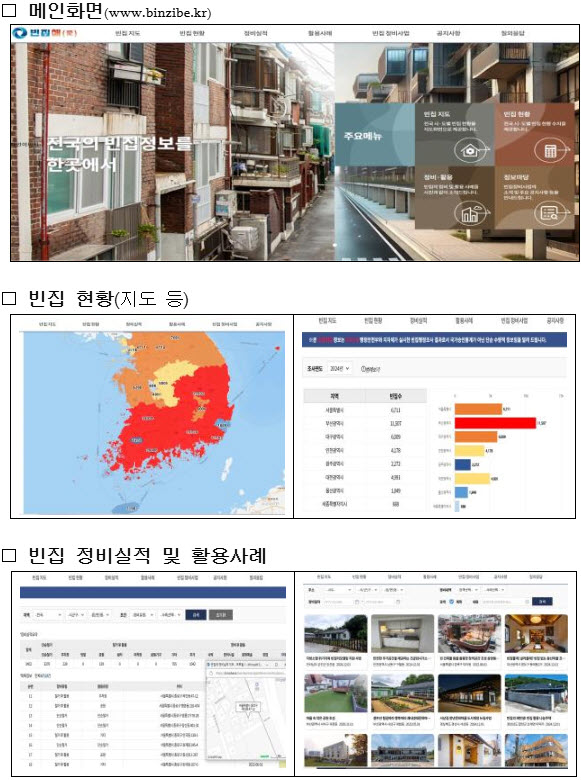The height and width of the screenshot is (780, 581).
Task: Open the 정비·활용 building chart icon
Action: pyautogui.click(x=470, y=213)
